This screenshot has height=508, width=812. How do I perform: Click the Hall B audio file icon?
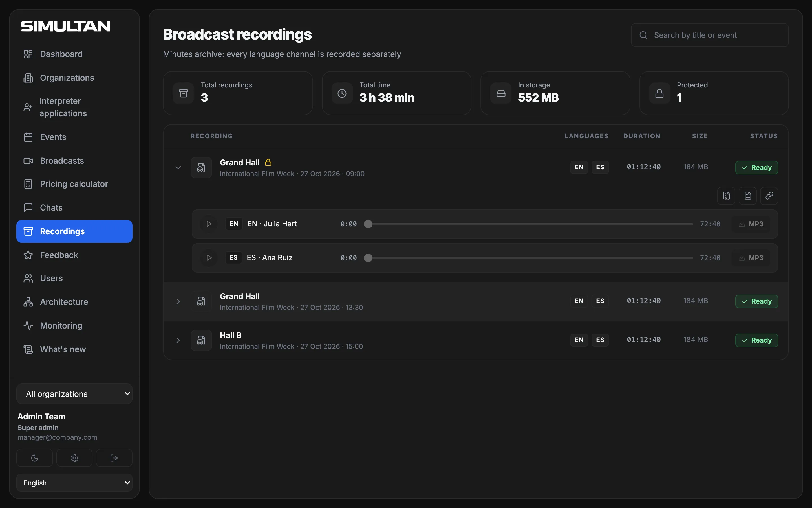pyautogui.click(x=201, y=340)
